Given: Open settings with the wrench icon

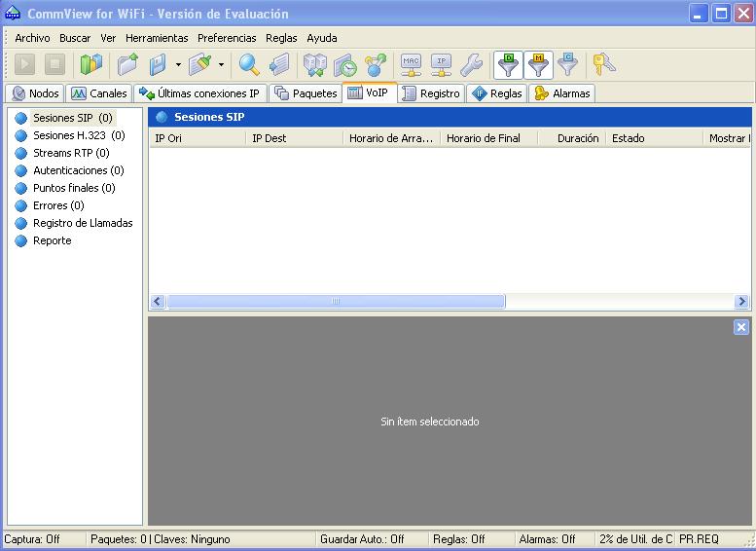Looking at the screenshot, I should click(471, 64).
